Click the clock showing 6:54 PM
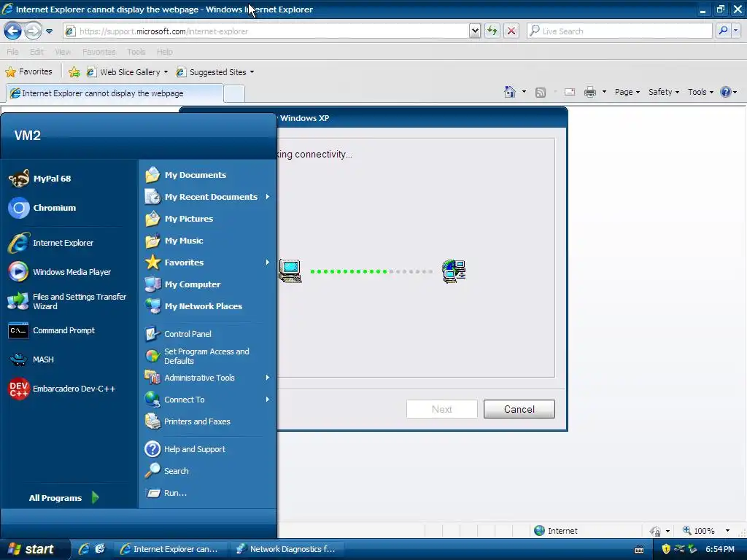 720,549
